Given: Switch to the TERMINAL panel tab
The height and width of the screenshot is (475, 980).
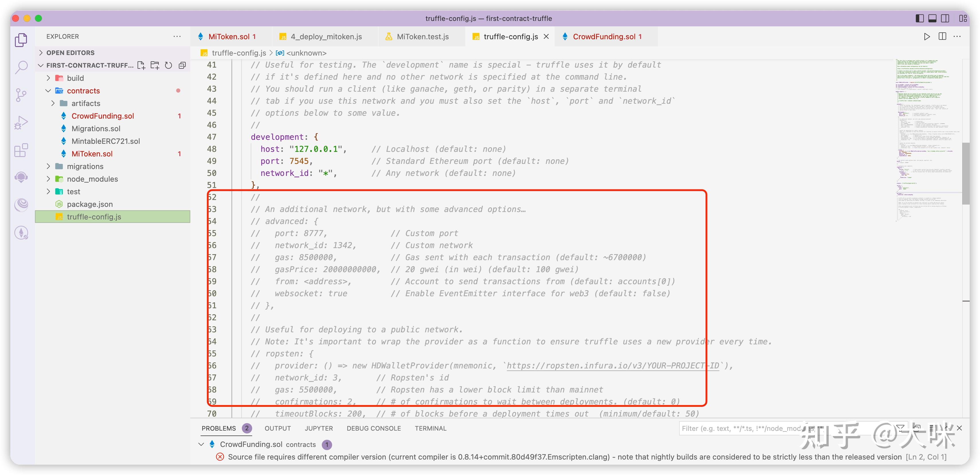Looking at the screenshot, I should click(430, 428).
